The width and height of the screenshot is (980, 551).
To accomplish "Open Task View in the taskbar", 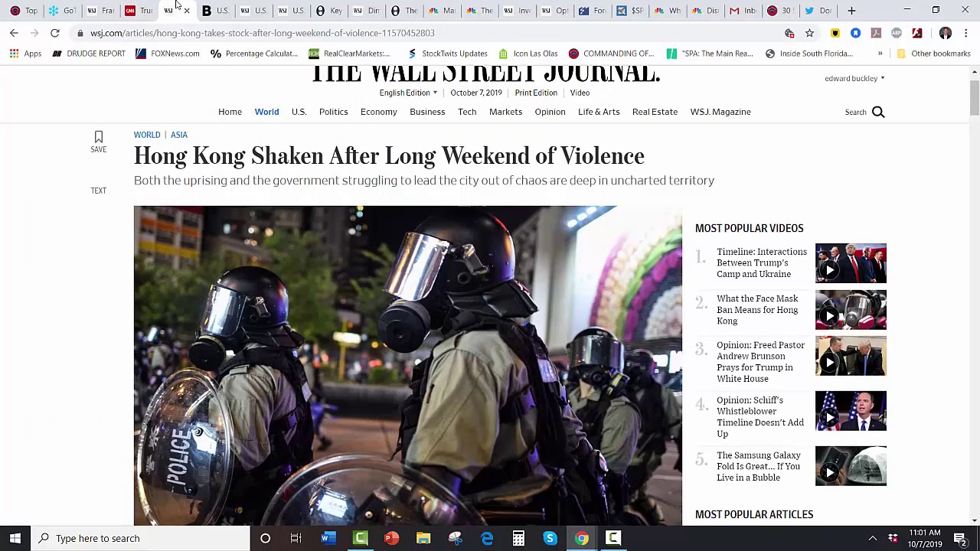I will point(296,538).
